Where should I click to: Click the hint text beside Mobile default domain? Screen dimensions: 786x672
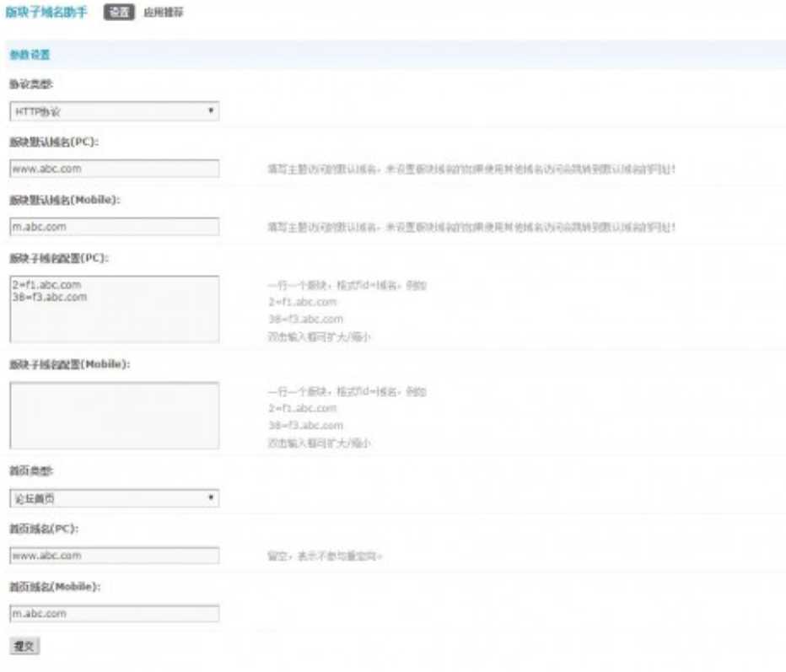coord(471,227)
